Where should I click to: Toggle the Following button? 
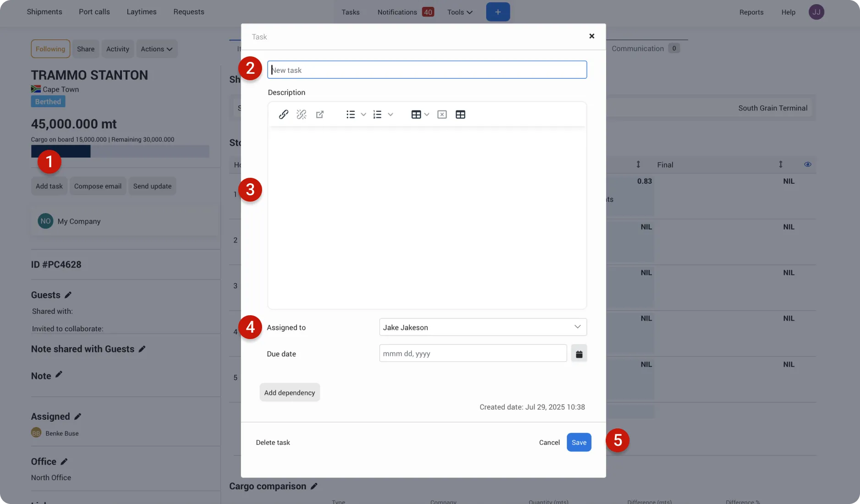50,49
